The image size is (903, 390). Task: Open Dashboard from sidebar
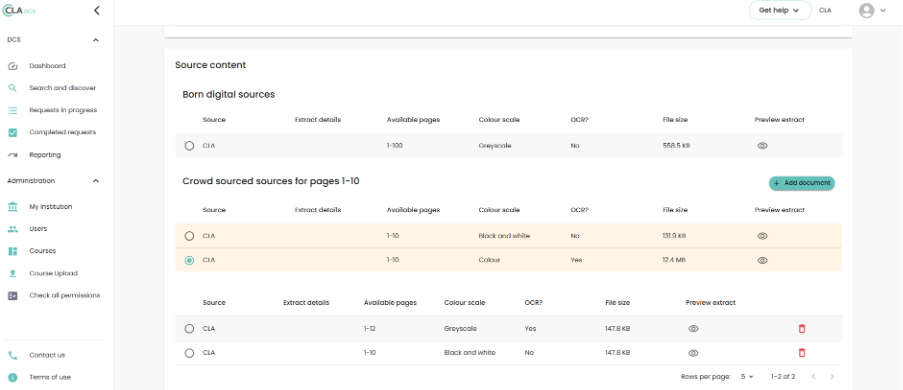pos(48,66)
